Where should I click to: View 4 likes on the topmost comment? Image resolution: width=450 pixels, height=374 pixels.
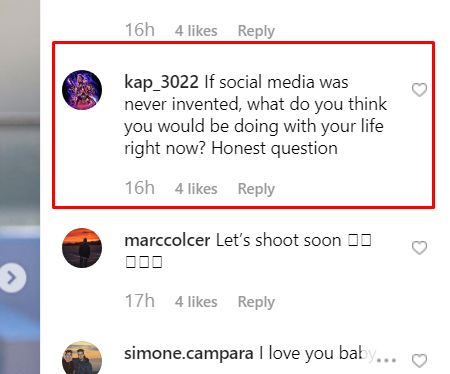196,31
